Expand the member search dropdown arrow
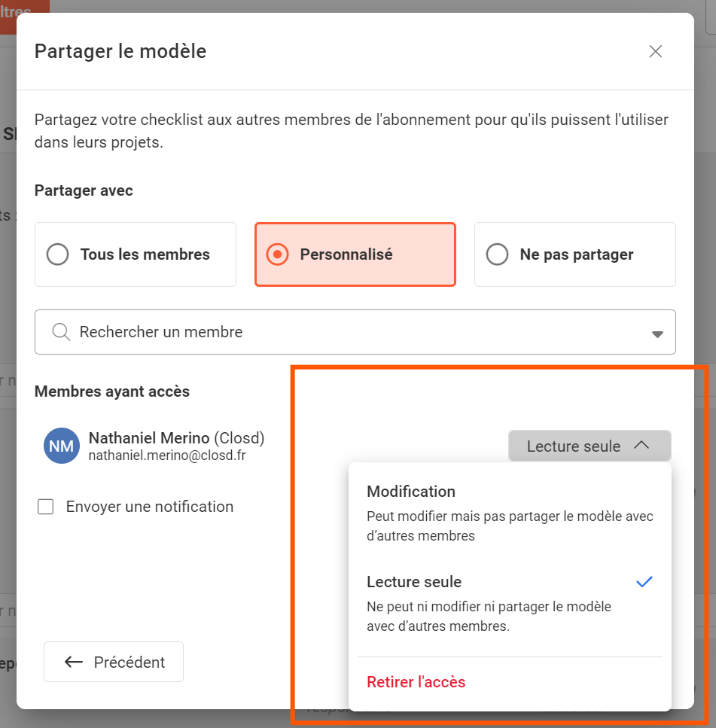The width and height of the screenshot is (716, 728). pyautogui.click(x=657, y=334)
